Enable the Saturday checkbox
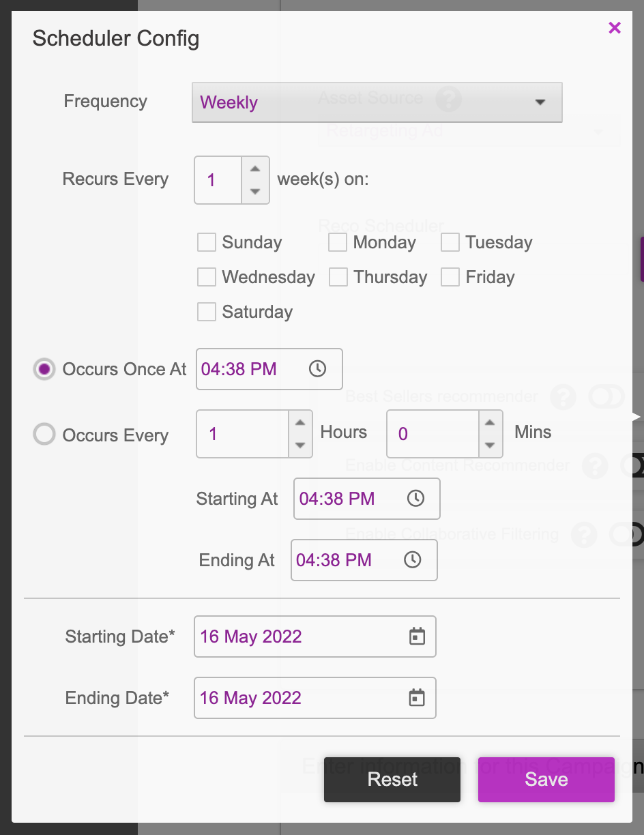Viewport: 644px width, 835px height. click(207, 312)
